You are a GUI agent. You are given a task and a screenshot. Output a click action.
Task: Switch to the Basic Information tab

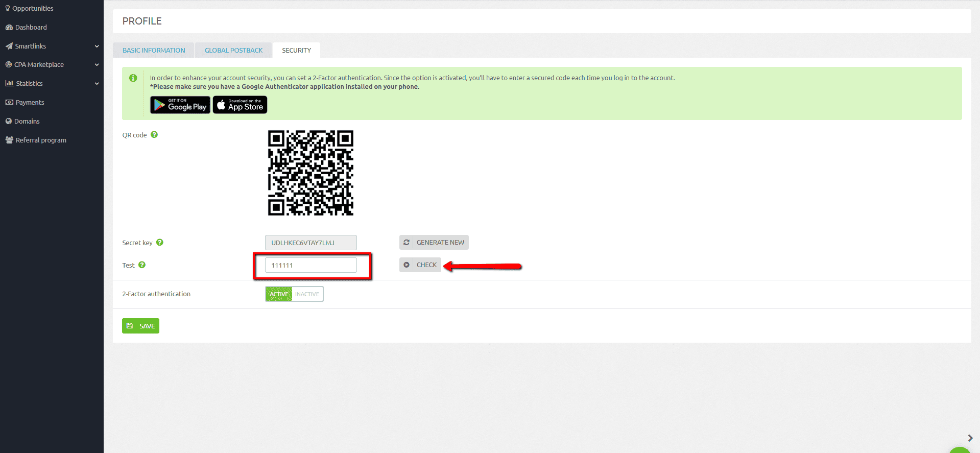pyautogui.click(x=154, y=51)
